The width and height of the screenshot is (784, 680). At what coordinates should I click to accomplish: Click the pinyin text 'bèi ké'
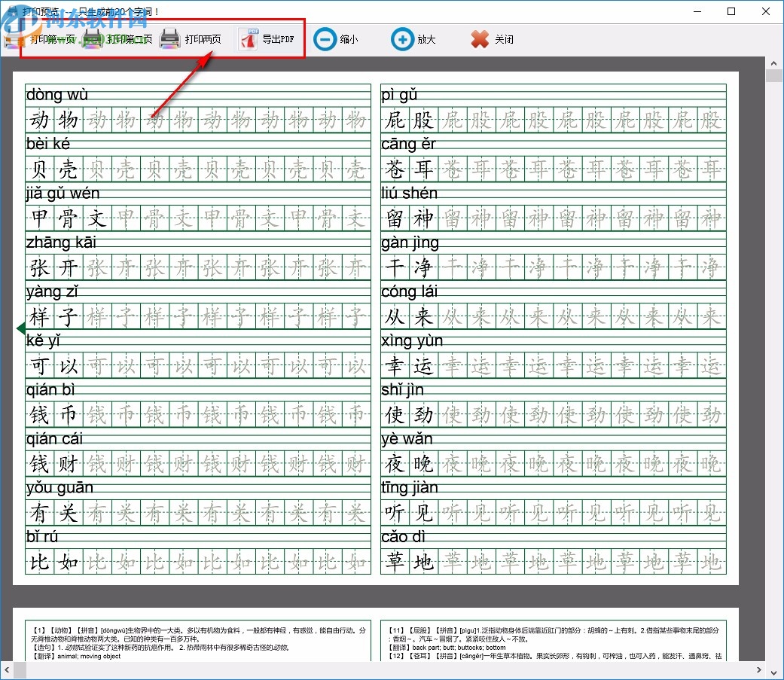(48, 144)
